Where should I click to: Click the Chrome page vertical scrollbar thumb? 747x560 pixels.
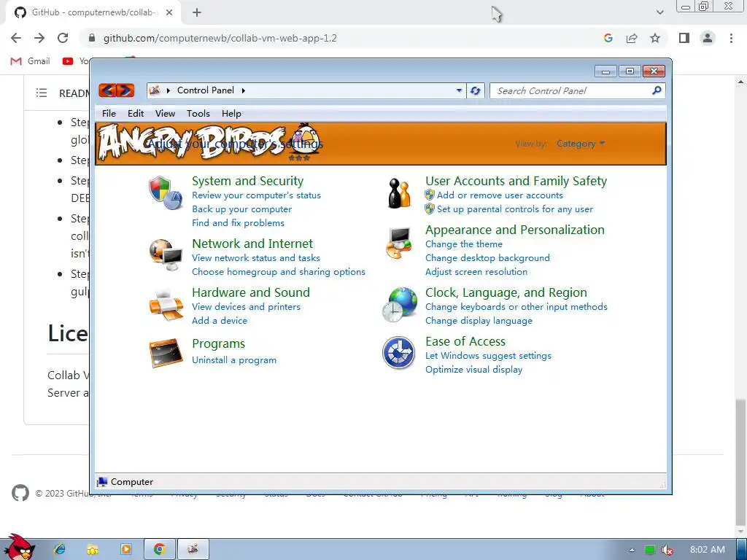pyautogui.click(x=740, y=461)
